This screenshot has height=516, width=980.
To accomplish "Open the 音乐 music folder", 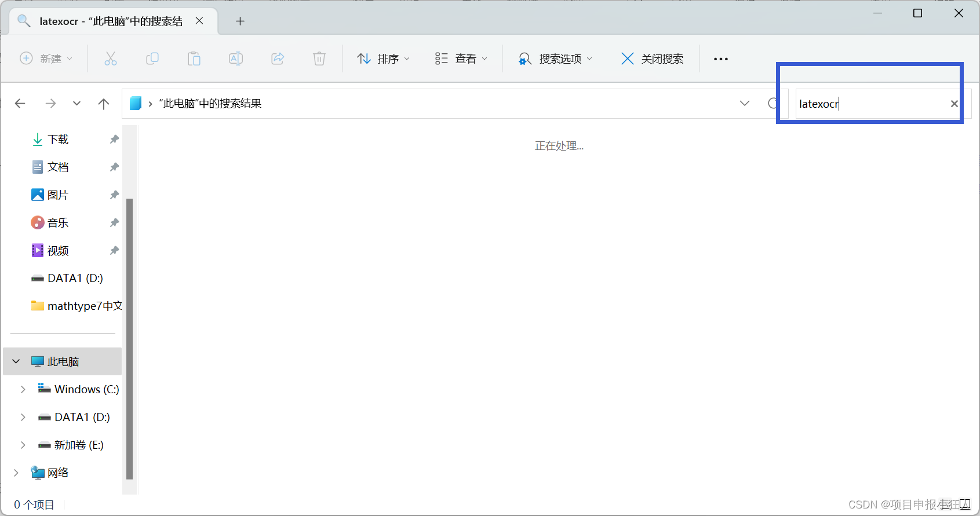I will pyautogui.click(x=58, y=222).
